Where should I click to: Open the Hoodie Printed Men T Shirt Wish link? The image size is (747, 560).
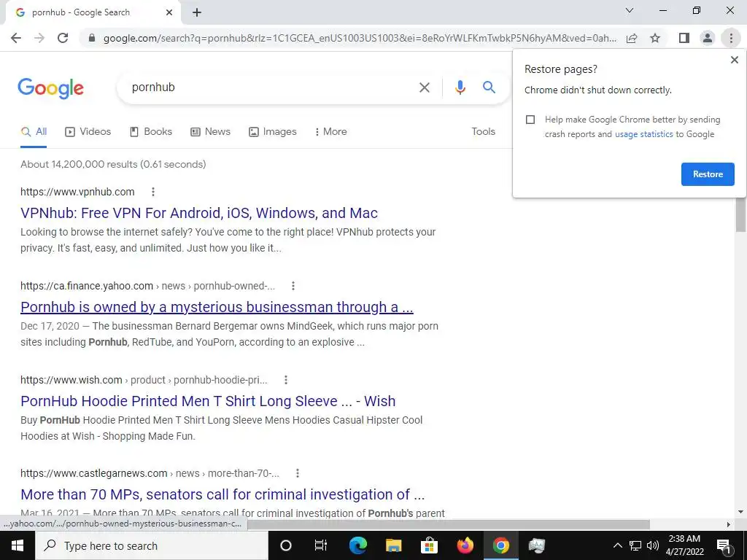point(208,401)
